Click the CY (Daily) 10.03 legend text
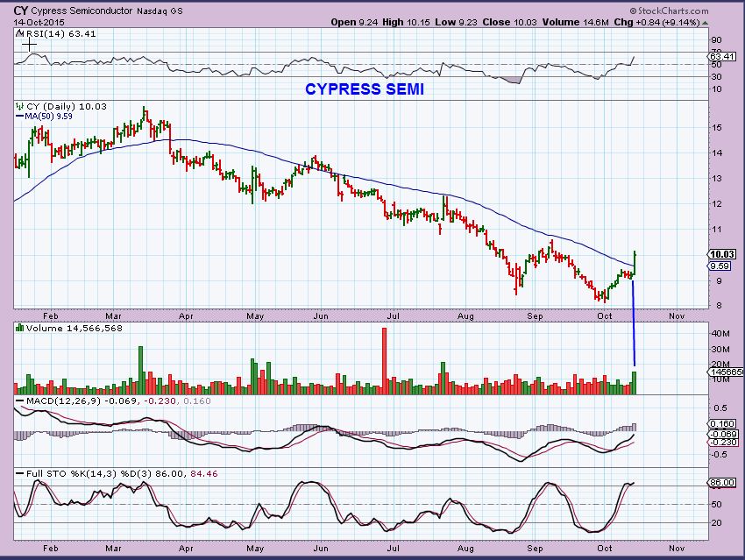The width and height of the screenshot is (745, 560). point(67,106)
